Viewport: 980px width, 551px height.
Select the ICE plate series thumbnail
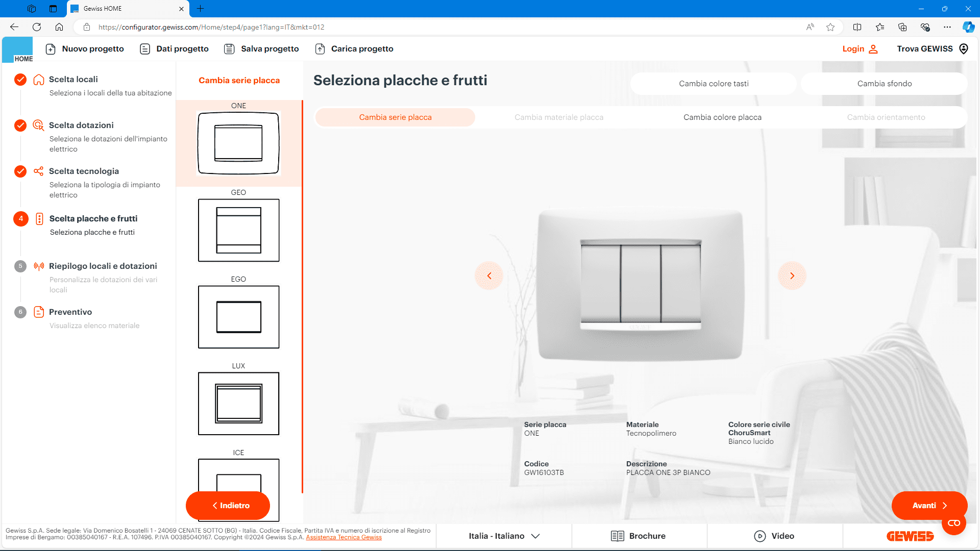[x=239, y=475]
